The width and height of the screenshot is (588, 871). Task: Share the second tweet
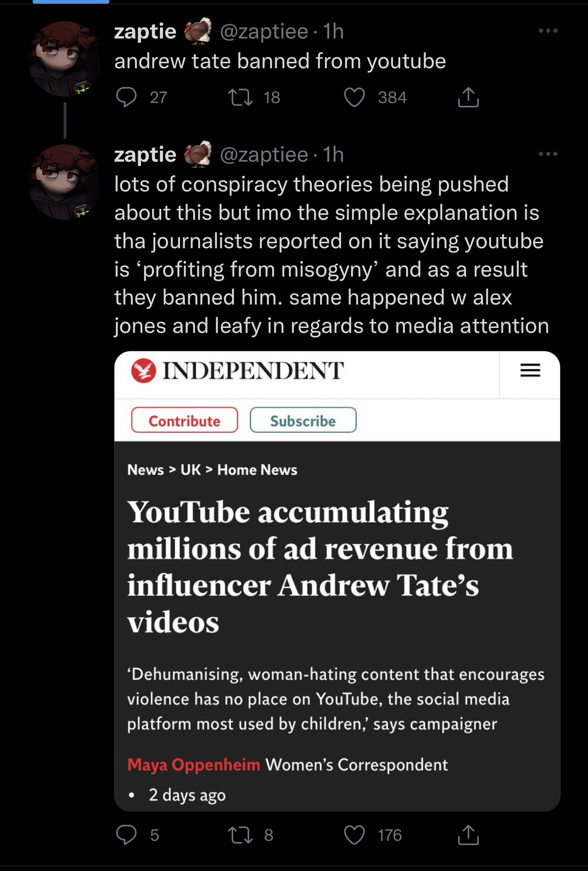point(468,835)
